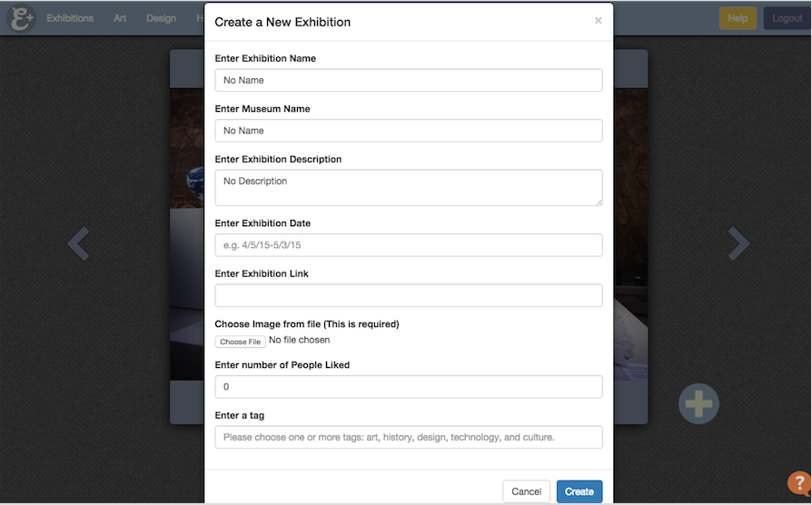Open the orange question mark help bubble

799,482
